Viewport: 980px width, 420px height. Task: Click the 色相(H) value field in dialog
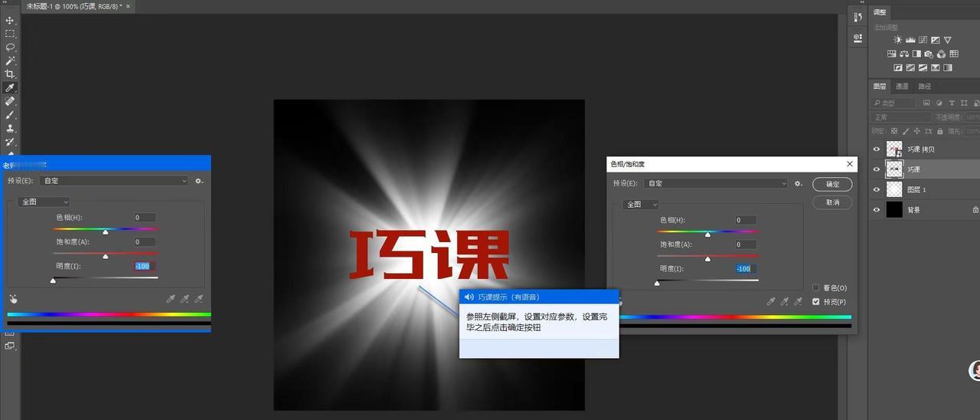tap(746, 220)
